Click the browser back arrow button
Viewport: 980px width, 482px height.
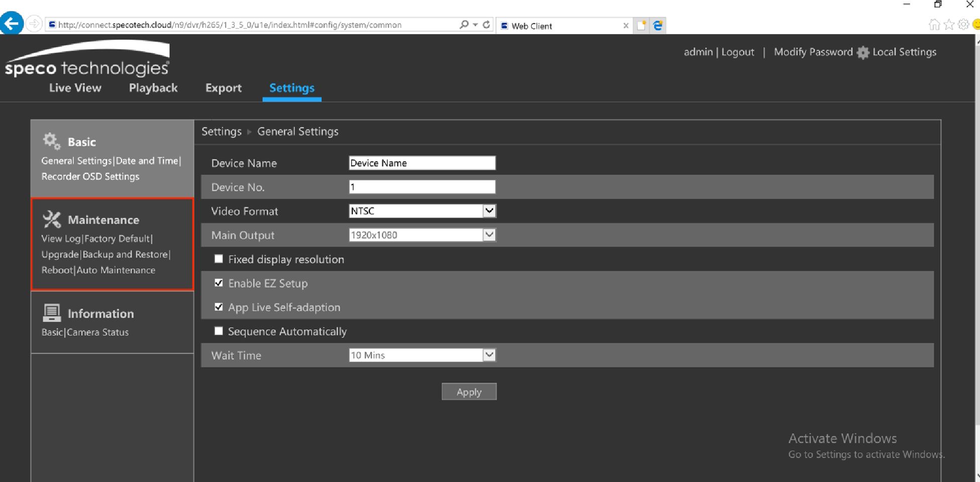[12, 24]
